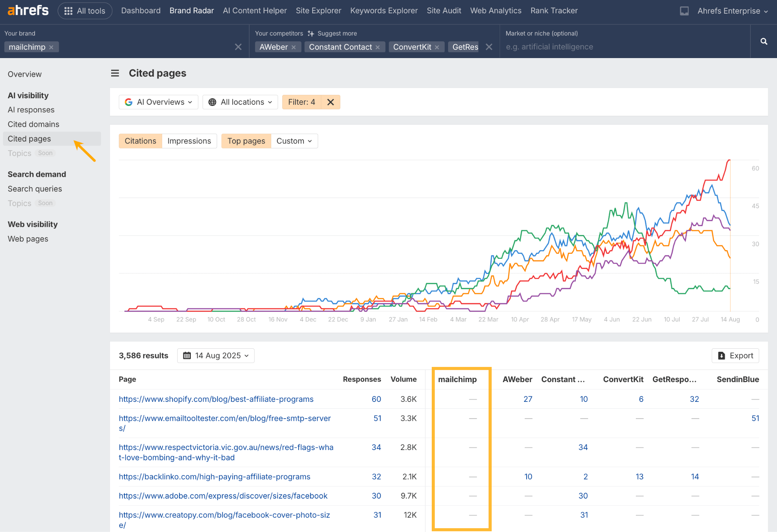
Task: Navigate to Keywords Explorer in top menu
Action: tap(384, 10)
